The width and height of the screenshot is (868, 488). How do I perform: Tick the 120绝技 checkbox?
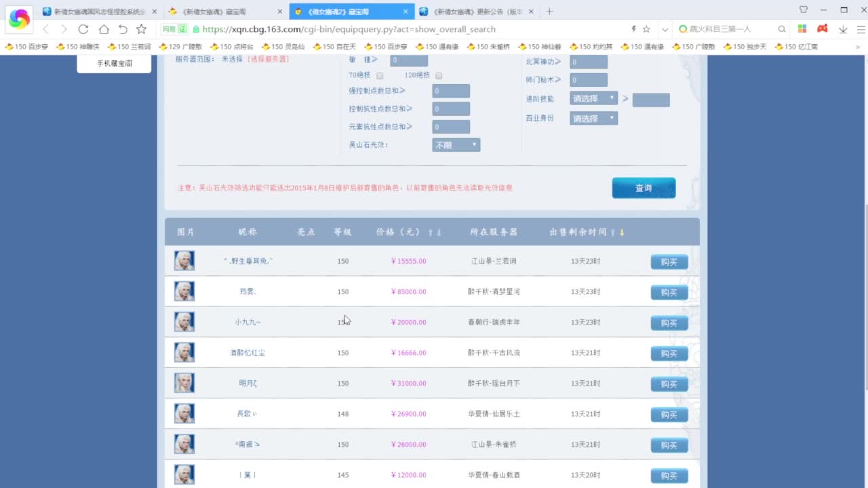[439, 76]
